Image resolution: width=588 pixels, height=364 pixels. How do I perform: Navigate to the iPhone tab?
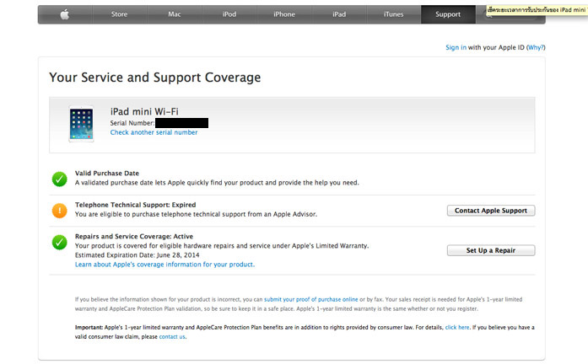tap(284, 14)
